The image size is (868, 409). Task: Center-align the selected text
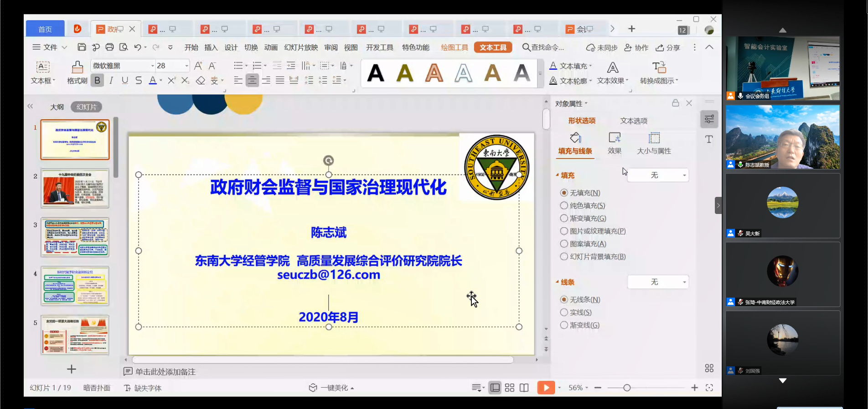point(252,81)
